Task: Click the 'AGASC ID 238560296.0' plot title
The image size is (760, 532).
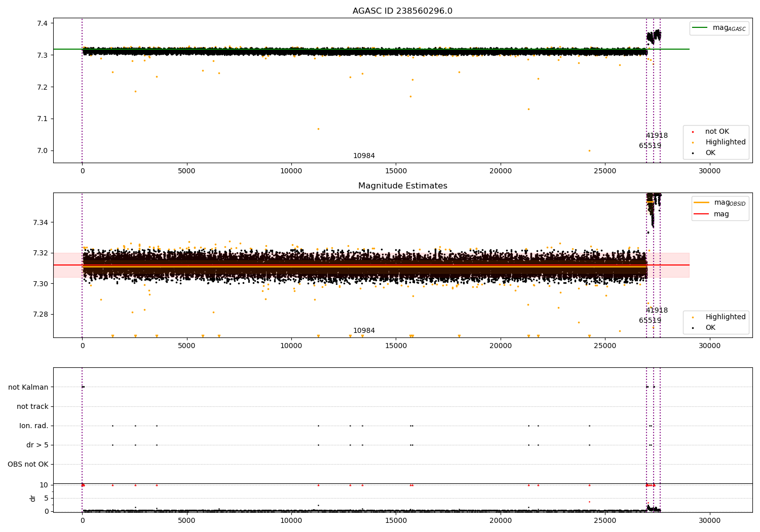Action: pyautogui.click(x=402, y=11)
